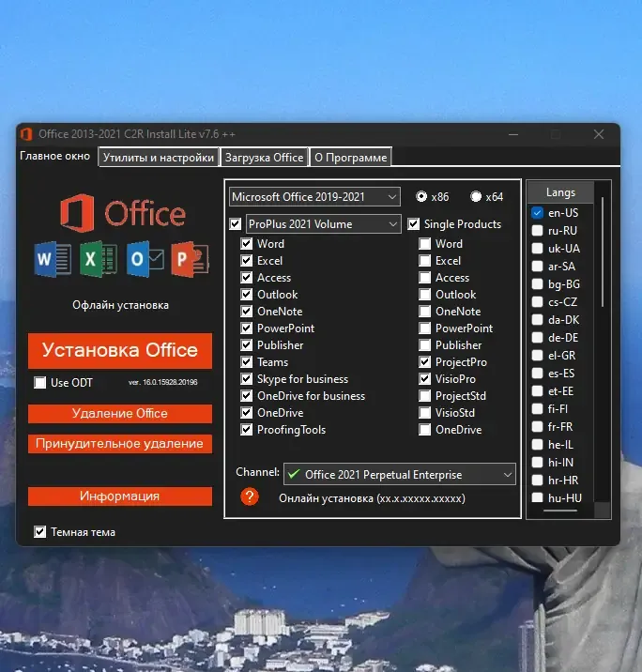Screen dimensions: 642x672
Task: Toggle the Single Products checkbox
Action: pyautogui.click(x=414, y=223)
